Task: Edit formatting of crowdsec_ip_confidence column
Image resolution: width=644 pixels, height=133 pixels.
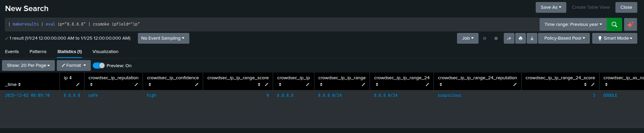Action: click(197, 85)
